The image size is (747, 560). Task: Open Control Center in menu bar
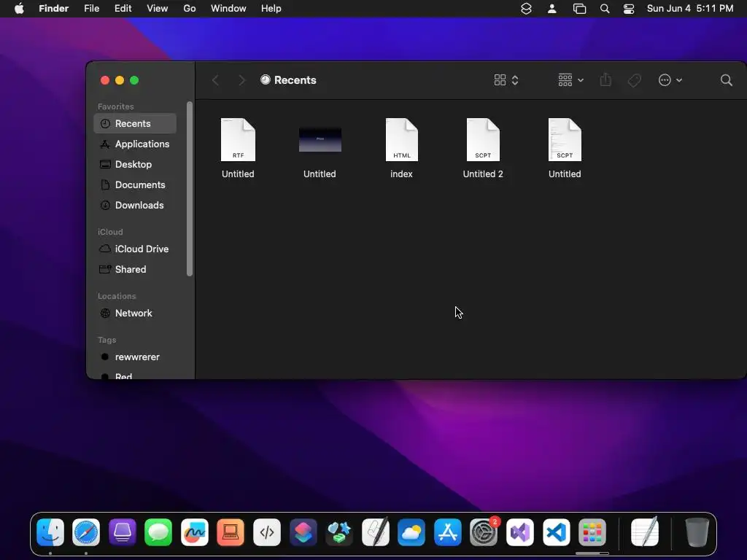tap(629, 9)
